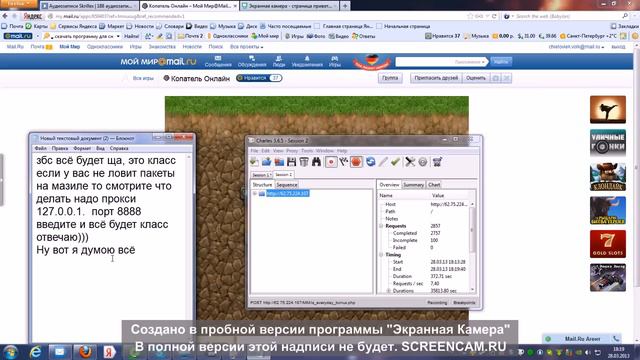Click the Notepad text area line 'Ну вот я думою всё'

pyautogui.click(x=86, y=250)
